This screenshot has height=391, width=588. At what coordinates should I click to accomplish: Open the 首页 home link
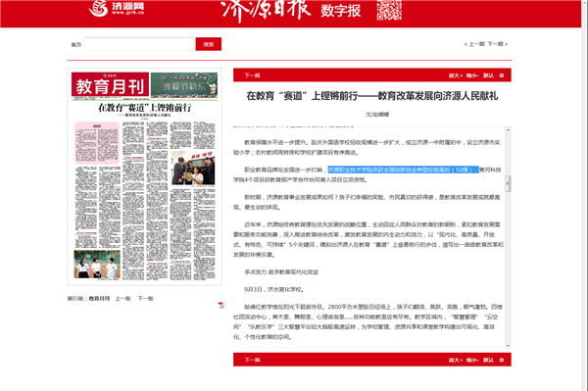[76, 45]
